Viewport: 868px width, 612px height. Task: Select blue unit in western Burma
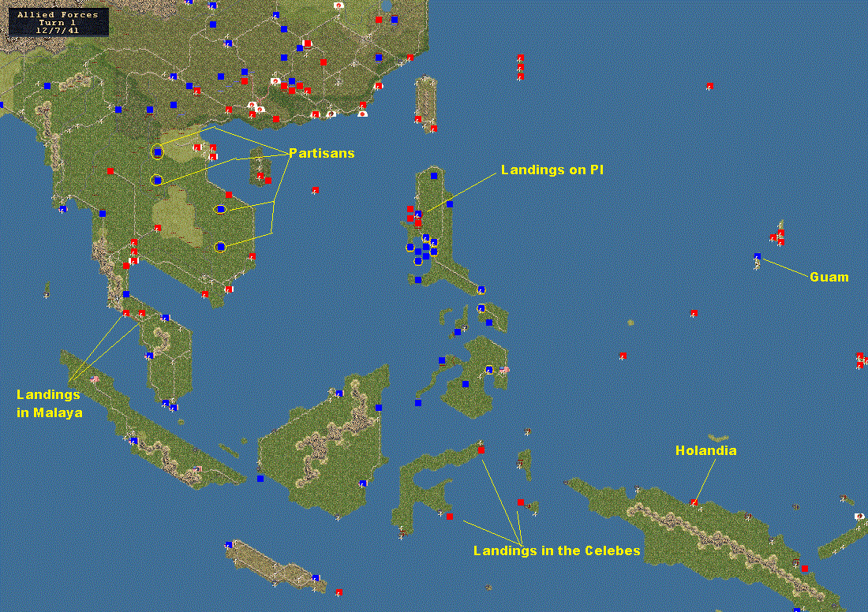point(47,86)
